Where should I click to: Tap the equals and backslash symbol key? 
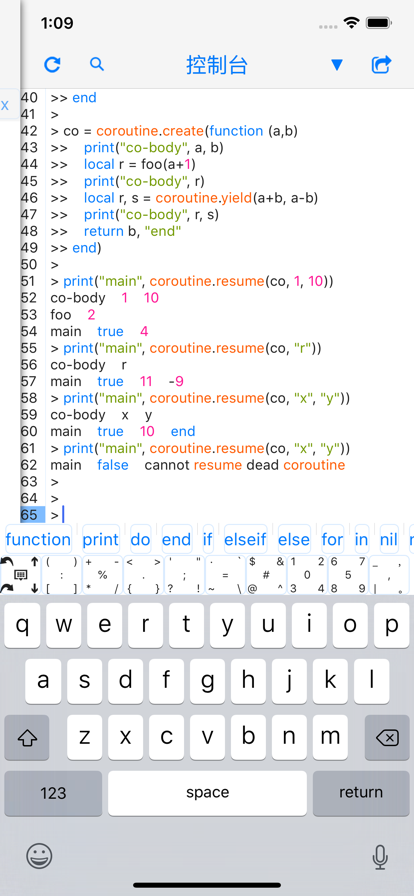[x=225, y=575]
